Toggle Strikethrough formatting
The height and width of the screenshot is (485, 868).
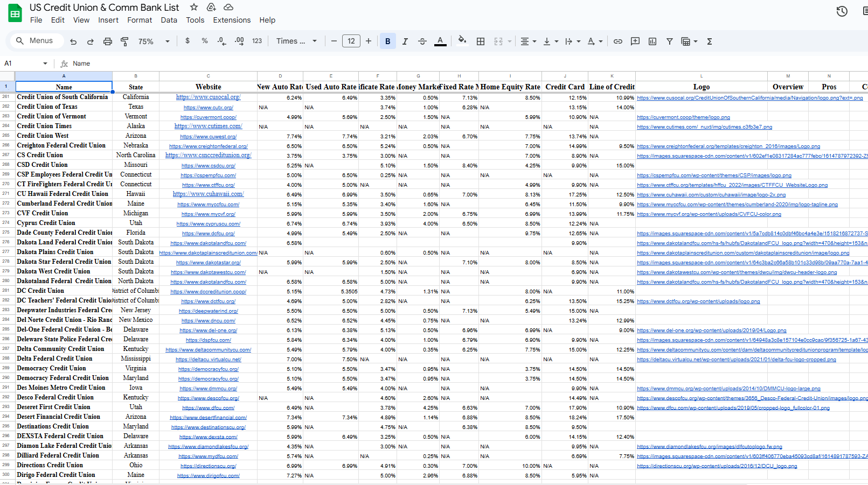pyautogui.click(x=422, y=41)
